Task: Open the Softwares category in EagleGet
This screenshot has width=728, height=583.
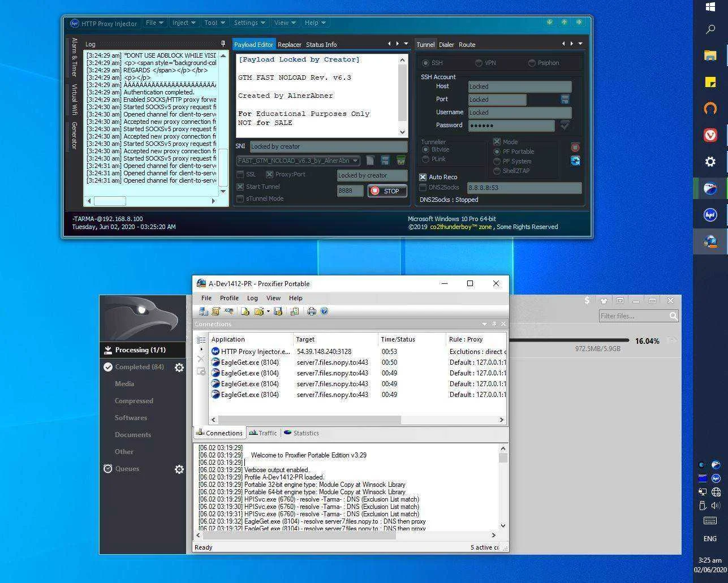Action: point(131,418)
